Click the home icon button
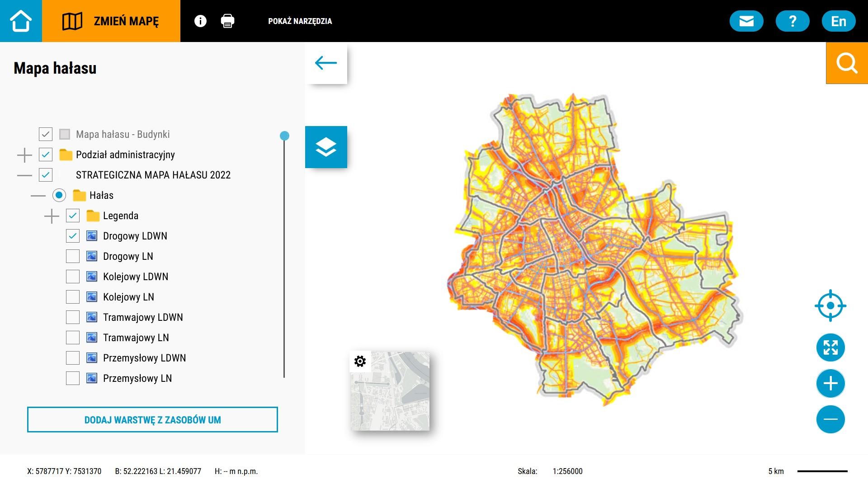868x488 pixels. click(x=21, y=21)
